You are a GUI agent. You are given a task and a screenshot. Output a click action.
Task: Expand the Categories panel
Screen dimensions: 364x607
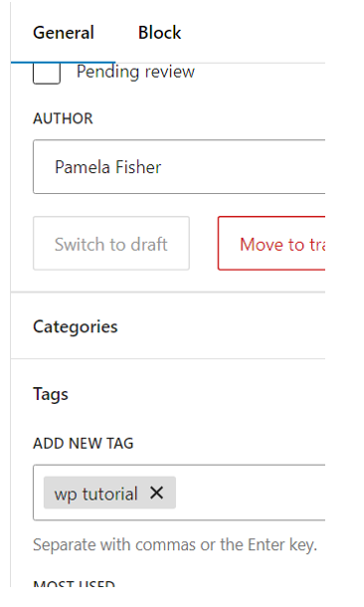pyautogui.click(x=168, y=326)
